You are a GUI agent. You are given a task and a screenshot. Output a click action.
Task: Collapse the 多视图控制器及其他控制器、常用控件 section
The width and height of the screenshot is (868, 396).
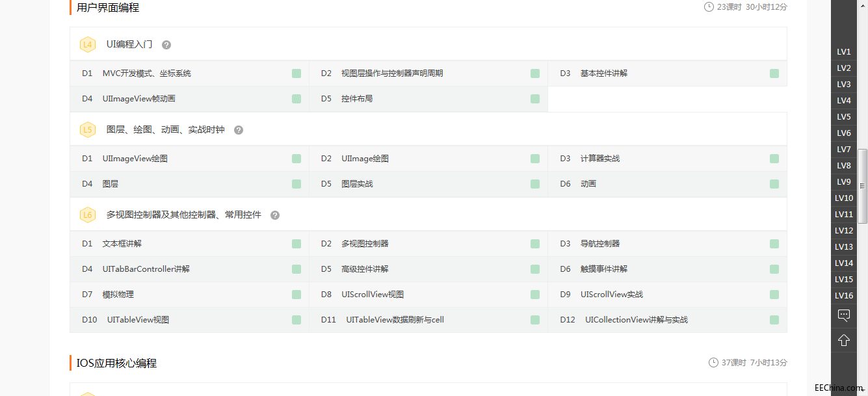tap(183, 215)
